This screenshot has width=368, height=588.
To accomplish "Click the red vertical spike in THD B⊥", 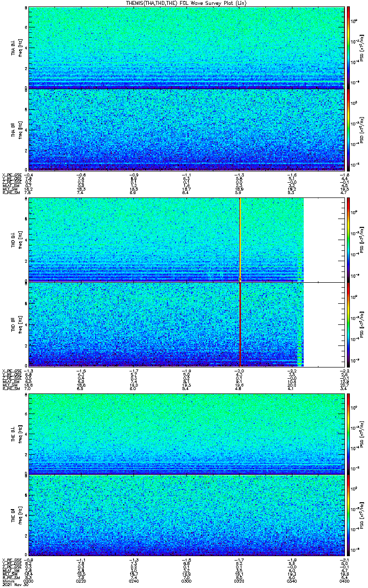I will 240,240.
